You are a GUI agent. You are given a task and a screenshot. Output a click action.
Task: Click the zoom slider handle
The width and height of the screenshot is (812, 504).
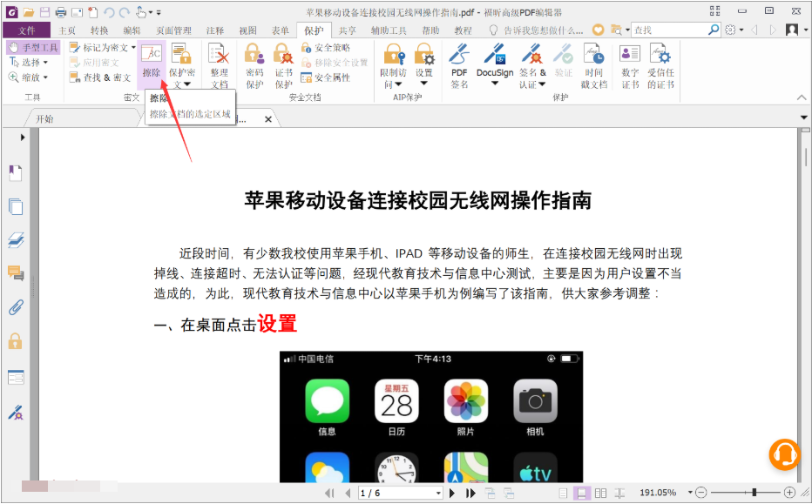[754, 493]
